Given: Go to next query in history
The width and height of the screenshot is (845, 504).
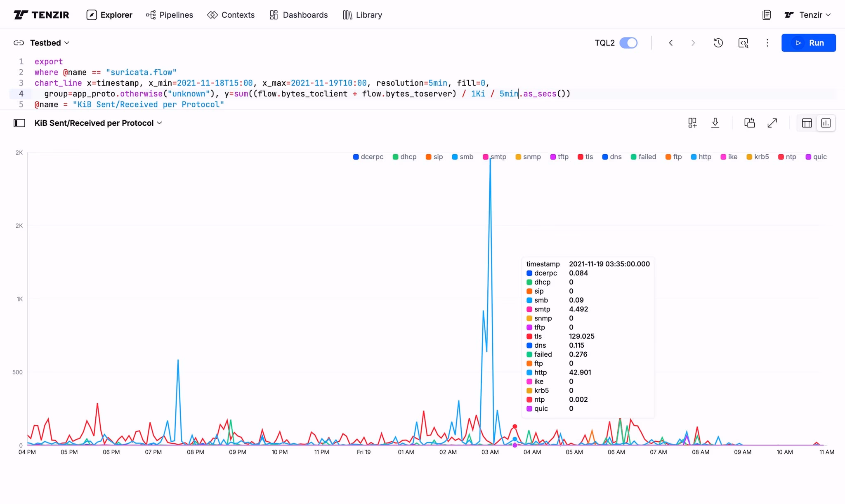Looking at the screenshot, I should [693, 43].
